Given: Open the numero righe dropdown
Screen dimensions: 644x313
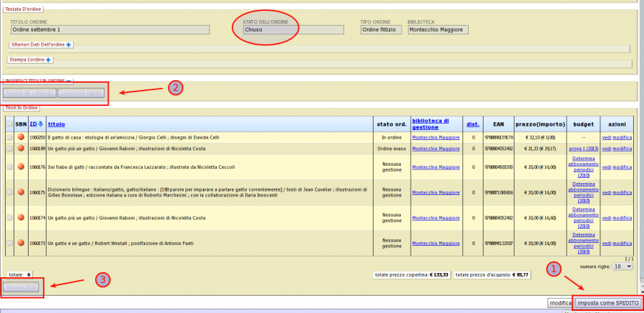Looking at the screenshot, I should [x=623, y=266].
